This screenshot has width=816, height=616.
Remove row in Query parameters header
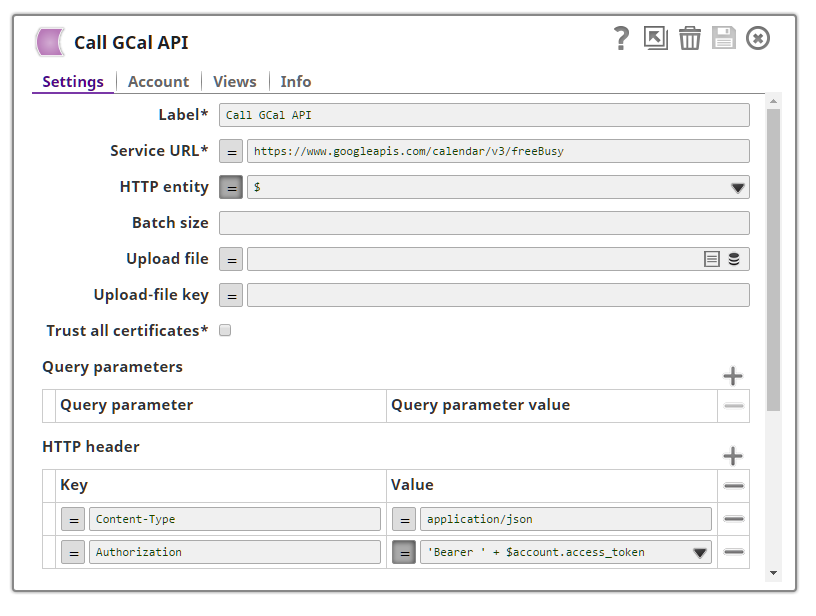point(734,406)
